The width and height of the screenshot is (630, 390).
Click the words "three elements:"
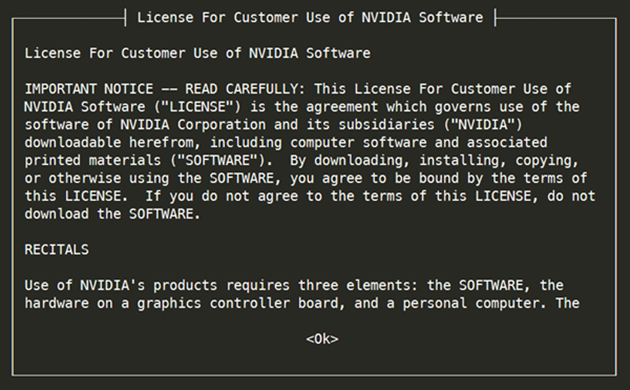click(358, 285)
